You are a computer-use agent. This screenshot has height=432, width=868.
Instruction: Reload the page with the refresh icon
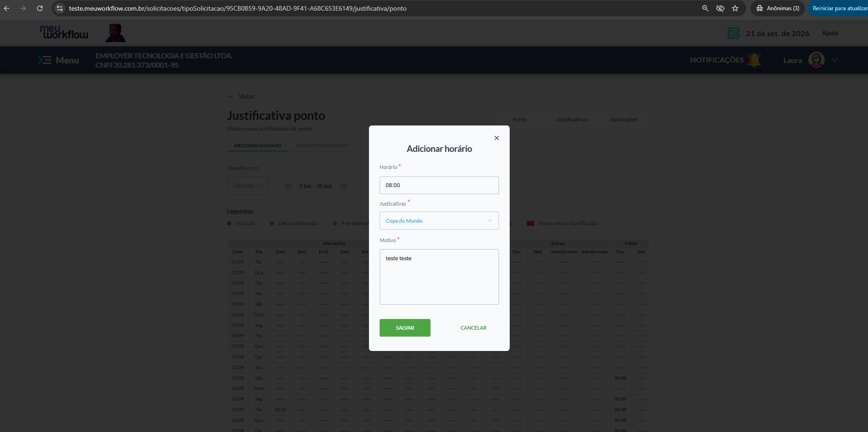[40, 8]
